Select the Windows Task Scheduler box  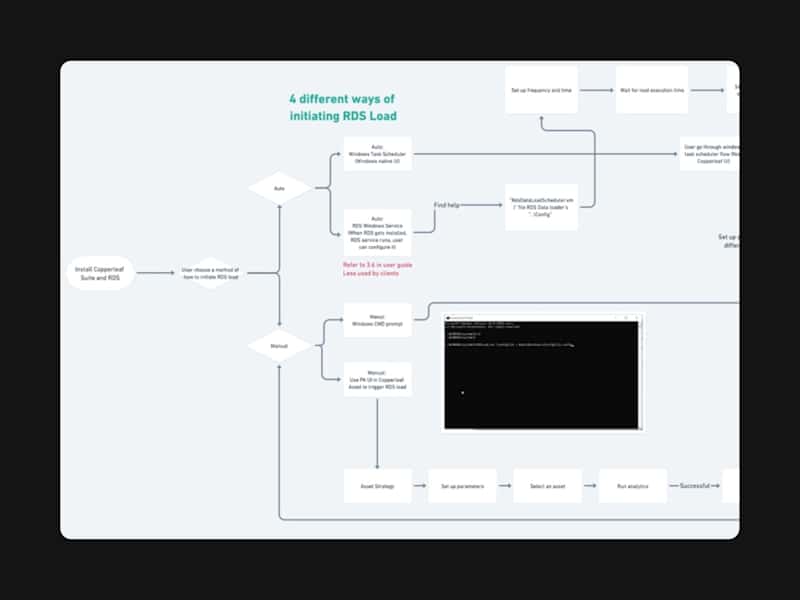378,154
